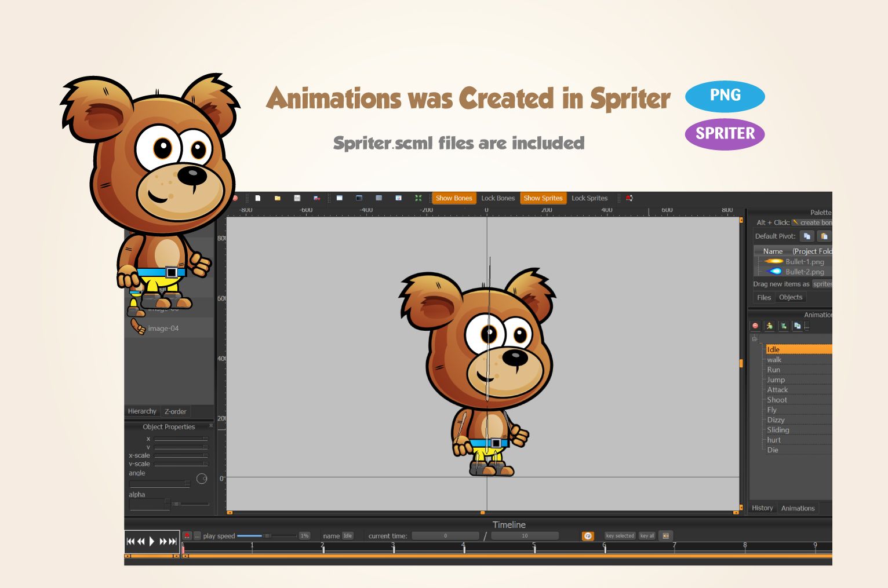Image resolution: width=888 pixels, height=588 pixels.
Task: Adjust the play speed slider
Action: (x=268, y=536)
